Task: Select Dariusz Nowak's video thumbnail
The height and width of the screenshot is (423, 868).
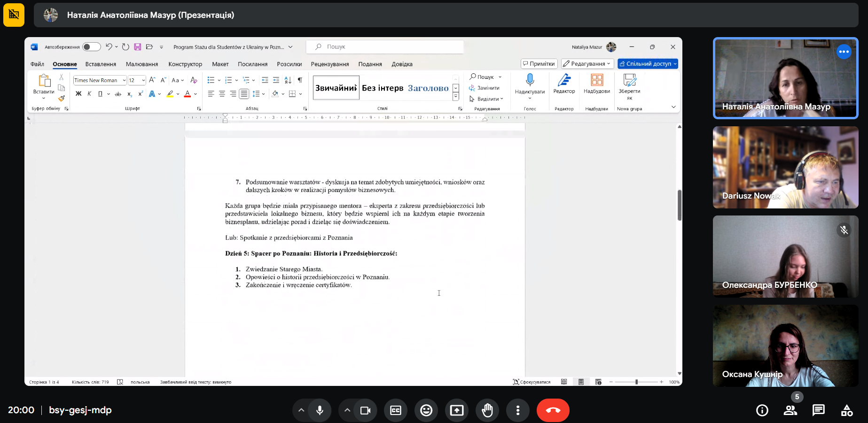Action: pos(785,167)
